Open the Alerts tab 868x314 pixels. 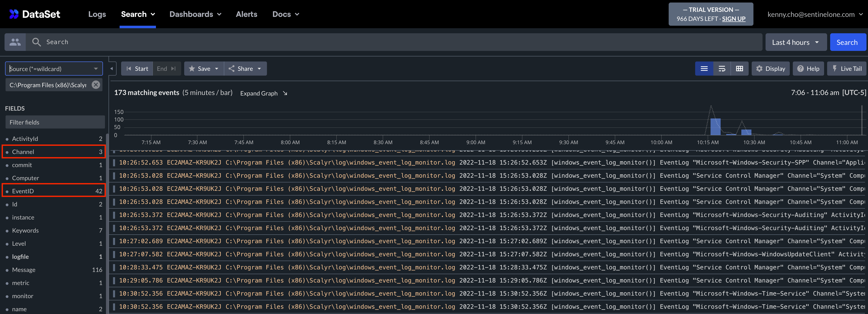point(247,14)
